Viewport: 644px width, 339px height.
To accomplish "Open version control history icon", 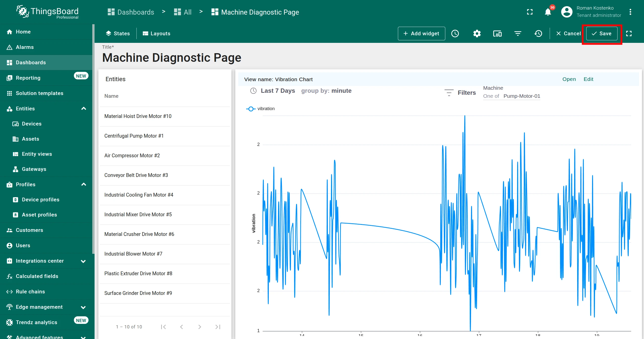I will coord(538,34).
